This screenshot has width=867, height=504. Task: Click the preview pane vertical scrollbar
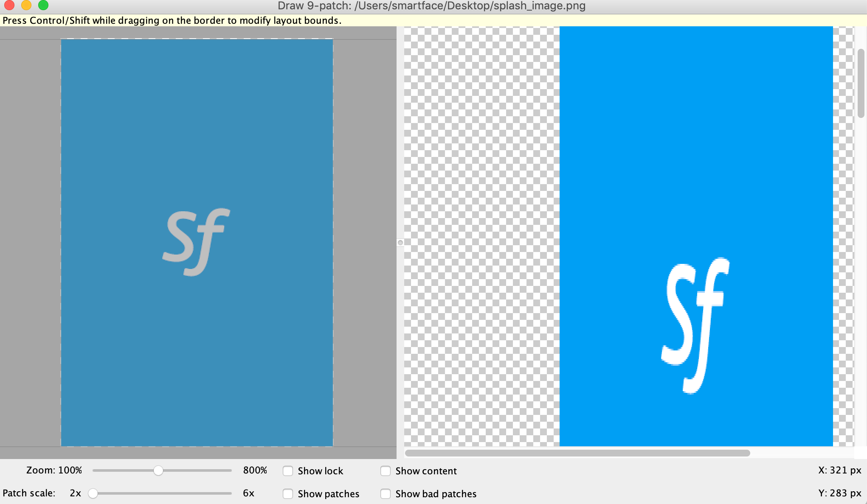(x=861, y=83)
